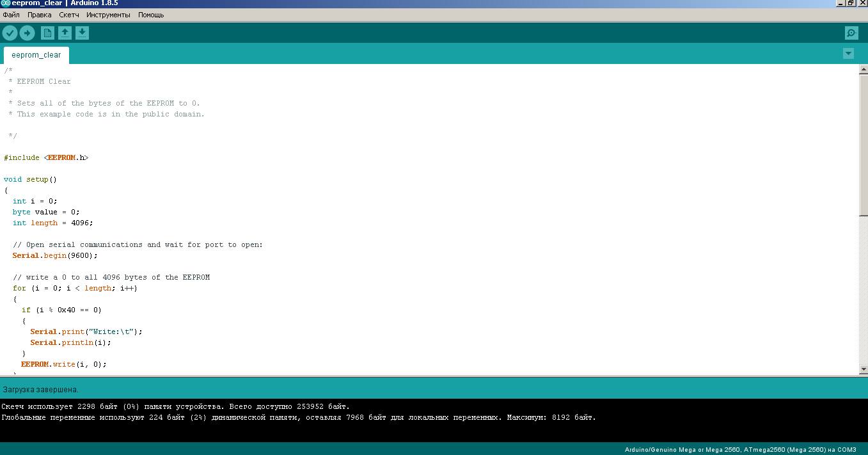Select the eeprom_clear tab
This screenshot has width=868, height=455.
(36, 55)
